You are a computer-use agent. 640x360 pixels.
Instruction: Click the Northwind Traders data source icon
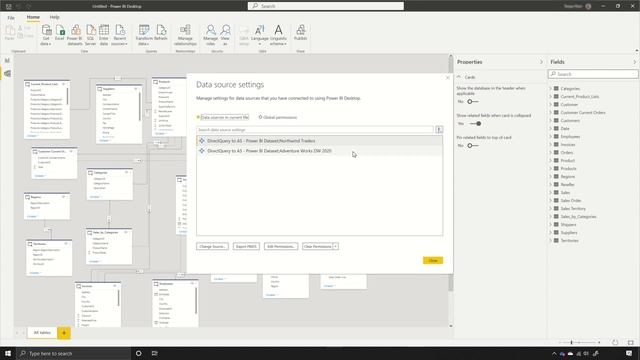(202, 140)
